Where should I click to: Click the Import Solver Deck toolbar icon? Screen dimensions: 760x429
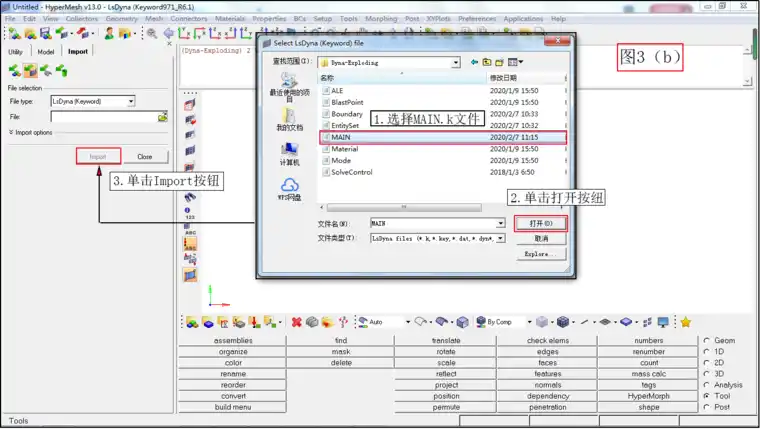point(61,33)
